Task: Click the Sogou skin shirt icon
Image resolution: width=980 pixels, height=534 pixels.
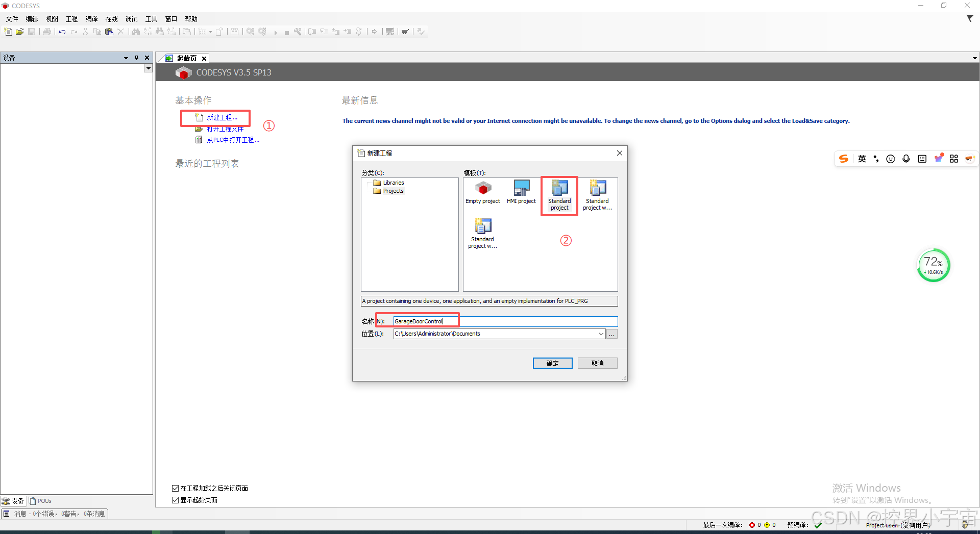Action: pyautogui.click(x=938, y=158)
